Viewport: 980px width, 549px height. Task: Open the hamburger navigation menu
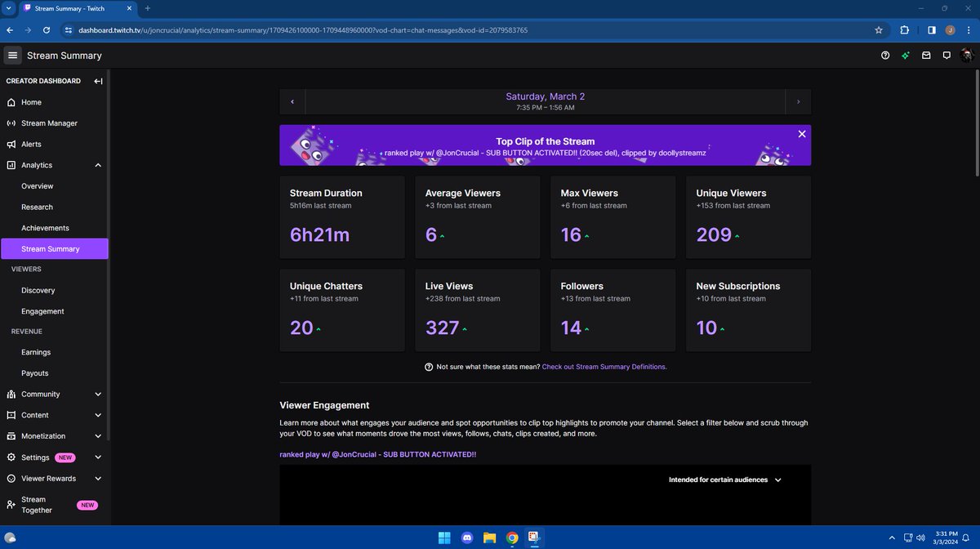pyautogui.click(x=12, y=56)
